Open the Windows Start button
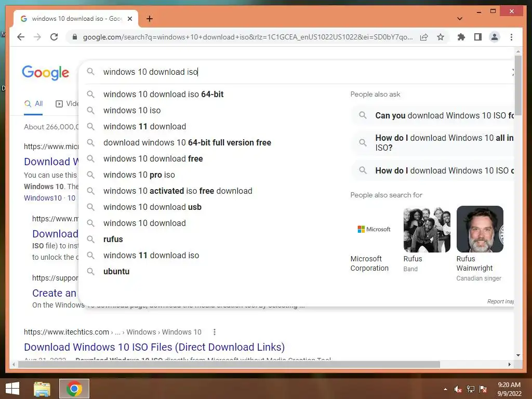 12,389
